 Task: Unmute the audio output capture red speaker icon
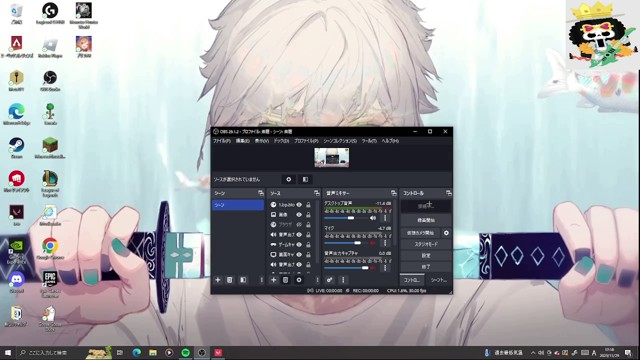tap(372, 268)
